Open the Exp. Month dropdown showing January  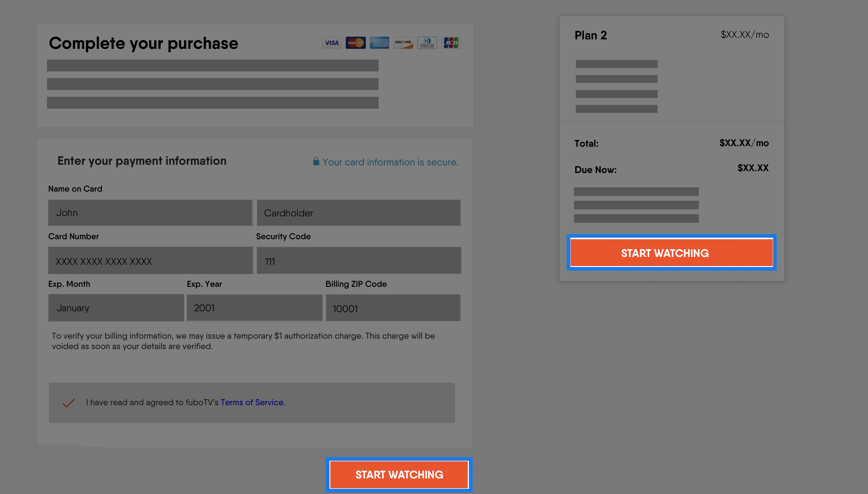[x=116, y=308]
